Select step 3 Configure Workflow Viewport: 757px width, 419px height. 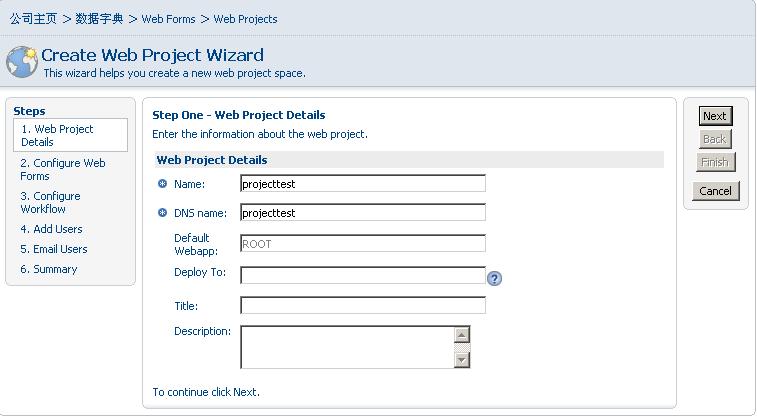tap(50, 202)
